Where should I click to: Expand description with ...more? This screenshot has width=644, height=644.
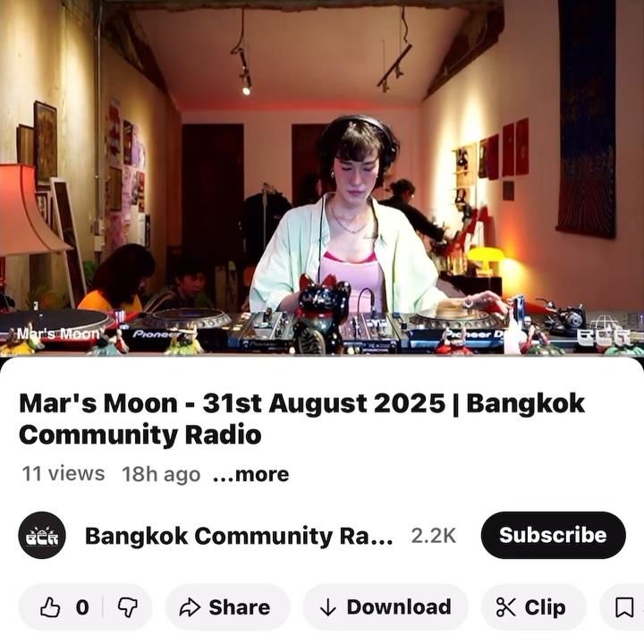click(x=251, y=474)
